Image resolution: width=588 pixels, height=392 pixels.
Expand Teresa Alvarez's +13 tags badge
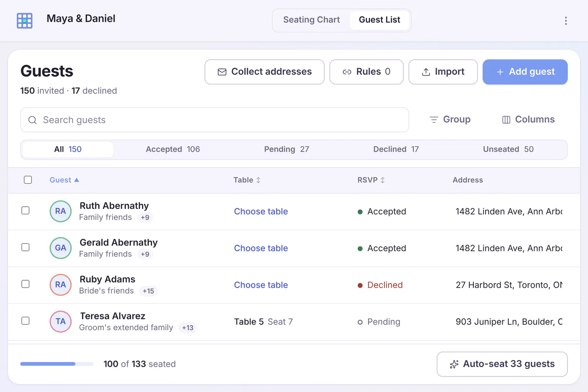(188, 328)
